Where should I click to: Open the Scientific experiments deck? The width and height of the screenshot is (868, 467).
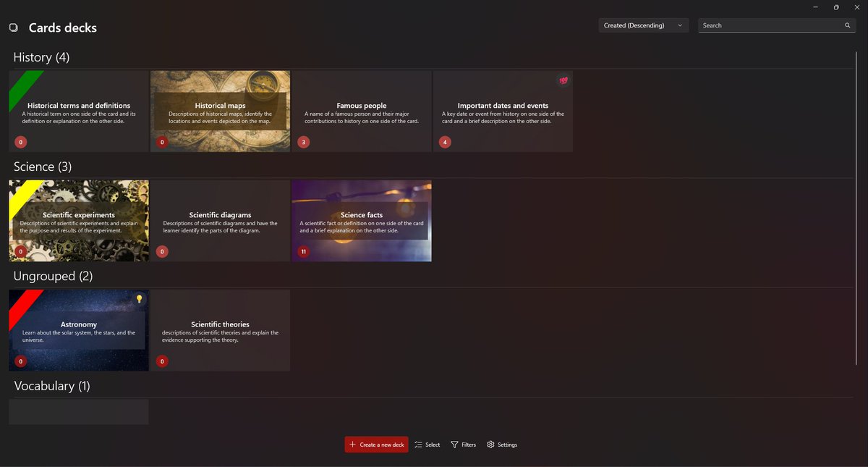79,221
